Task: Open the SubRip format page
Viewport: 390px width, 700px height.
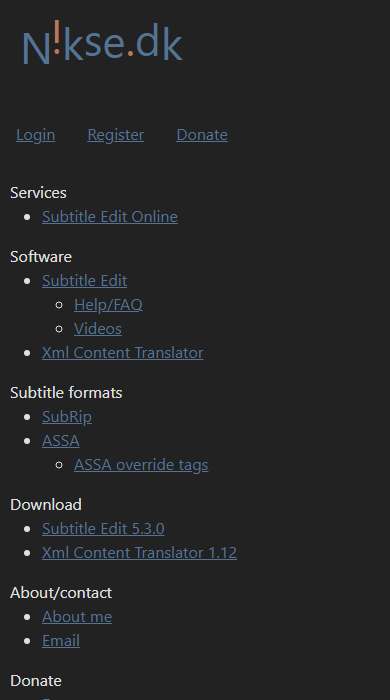Action: pos(67,417)
